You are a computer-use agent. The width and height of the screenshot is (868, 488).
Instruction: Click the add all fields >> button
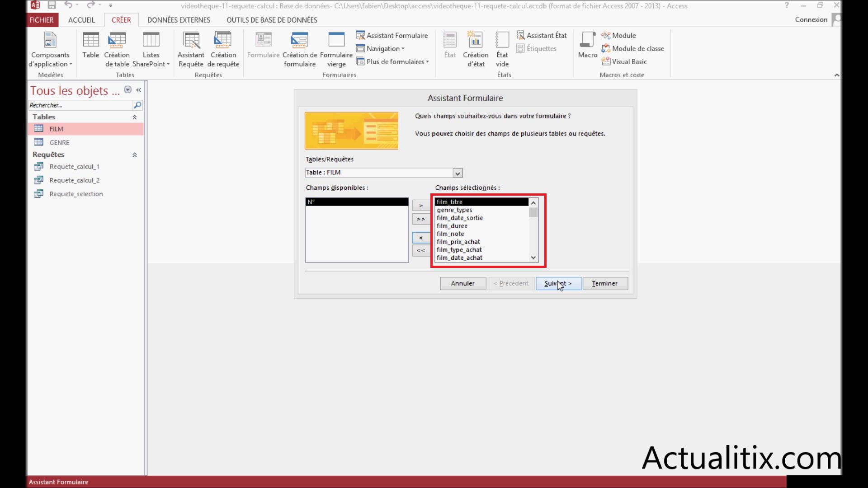421,219
